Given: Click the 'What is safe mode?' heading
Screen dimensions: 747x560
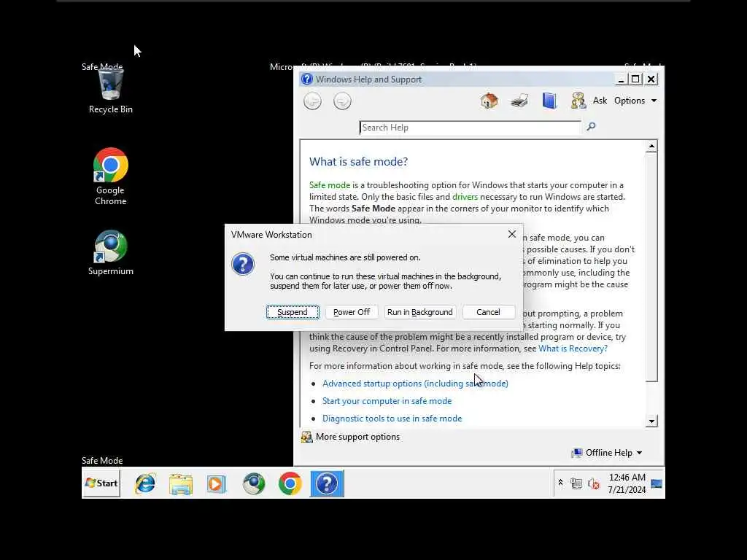Looking at the screenshot, I should [x=359, y=161].
